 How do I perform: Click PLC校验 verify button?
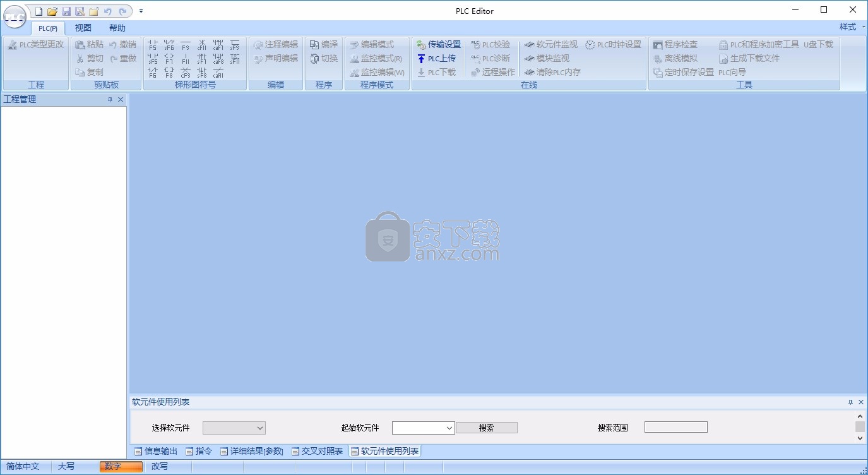[490, 44]
